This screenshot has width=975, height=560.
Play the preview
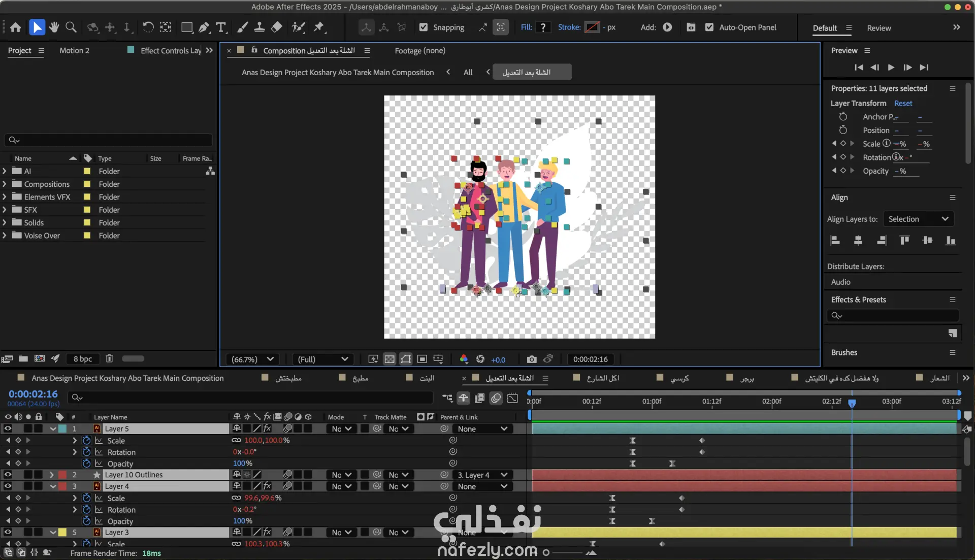coord(891,67)
